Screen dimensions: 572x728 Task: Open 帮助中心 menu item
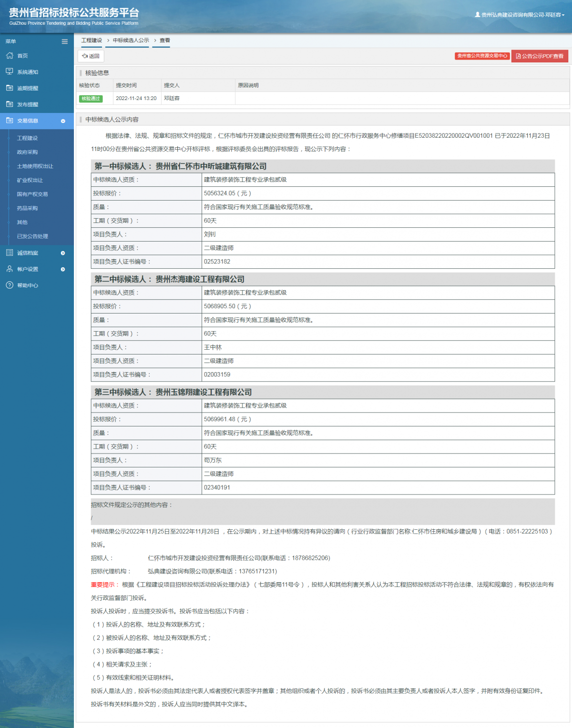point(28,285)
